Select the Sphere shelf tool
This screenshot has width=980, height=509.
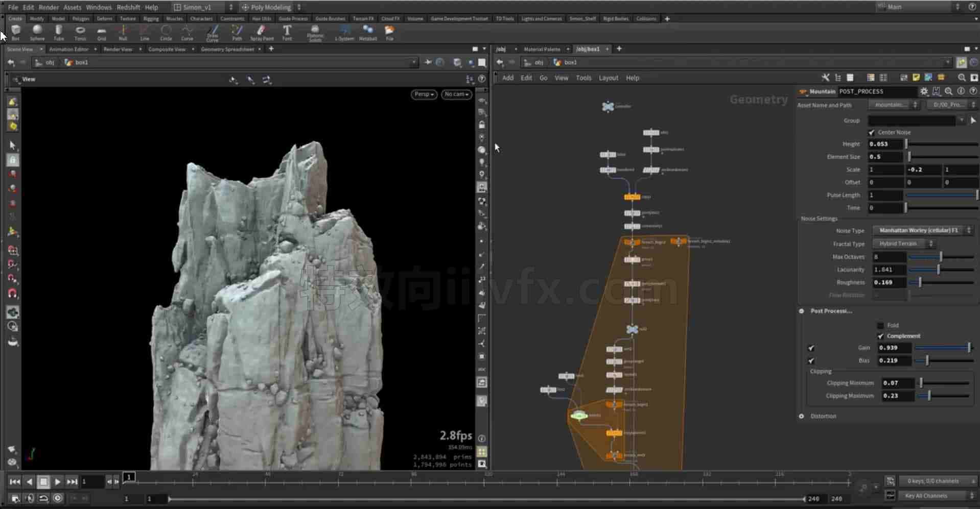click(37, 33)
